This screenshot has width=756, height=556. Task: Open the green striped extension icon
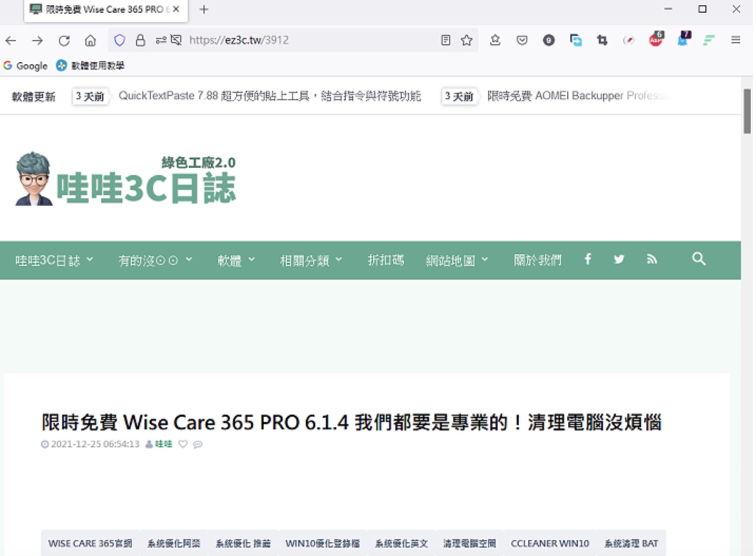(x=709, y=40)
